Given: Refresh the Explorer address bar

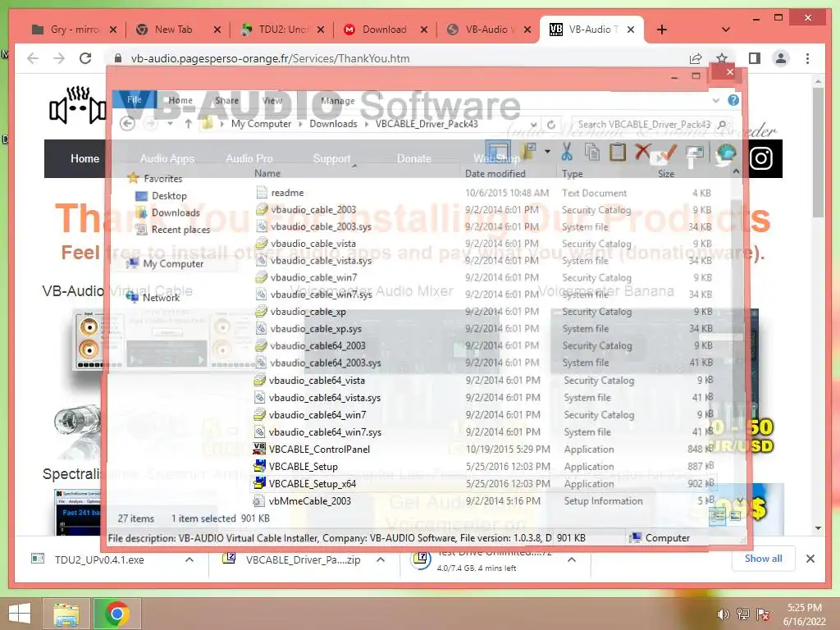Looking at the screenshot, I should 550,125.
